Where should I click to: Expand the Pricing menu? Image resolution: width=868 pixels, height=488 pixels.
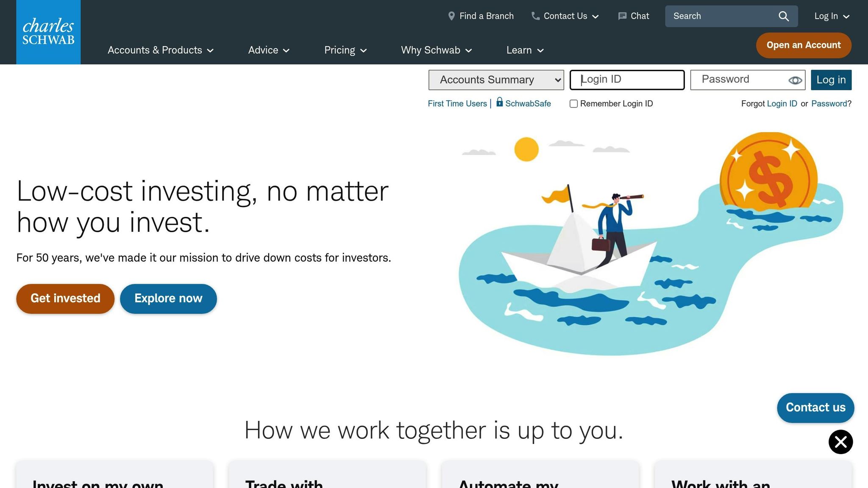[345, 50]
